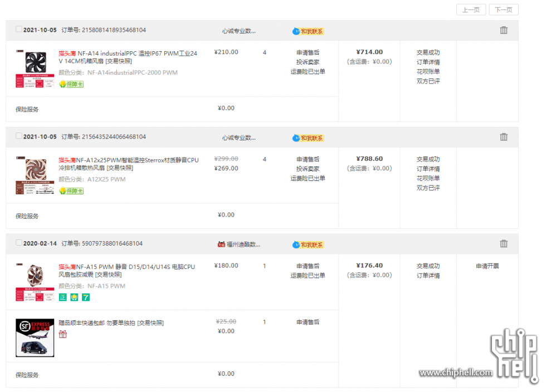Click 申请售后 for the NF-A12x25 item
Screen dimensions: 546x392
pyautogui.click(x=308, y=159)
